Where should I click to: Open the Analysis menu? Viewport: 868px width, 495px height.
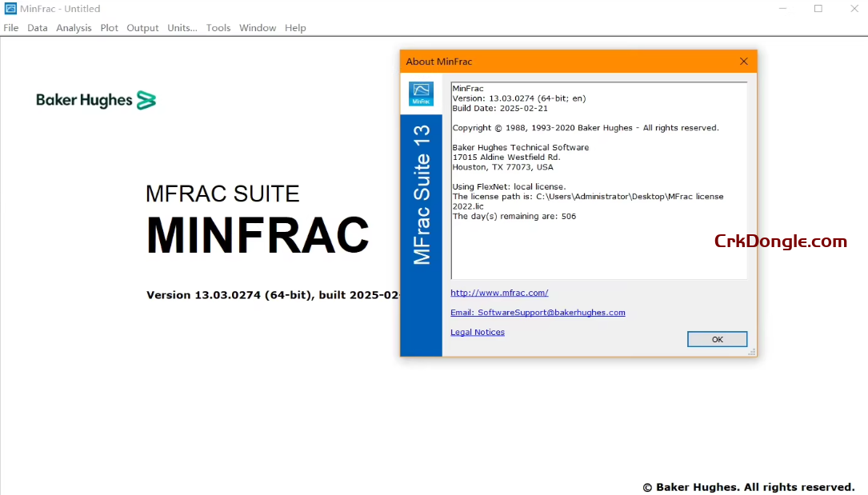click(74, 27)
